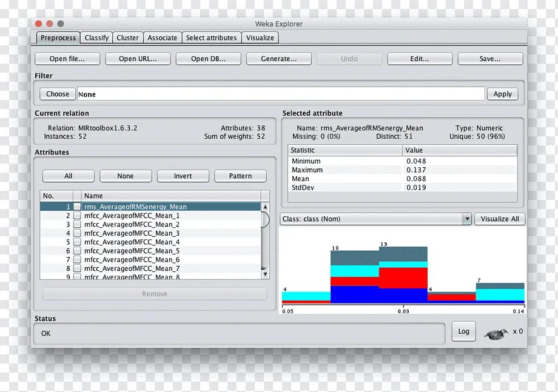Click the Name column header
This screenshot has width=558, height=392.
(171, 196)
